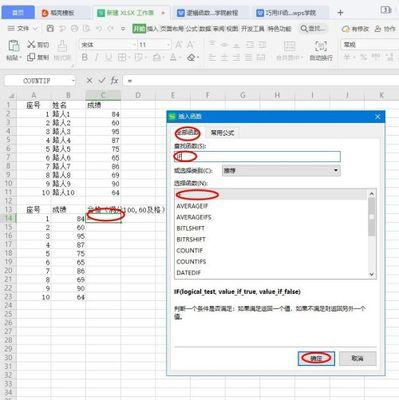
Task: Click function list scroll down arrow
Action: 372,274
